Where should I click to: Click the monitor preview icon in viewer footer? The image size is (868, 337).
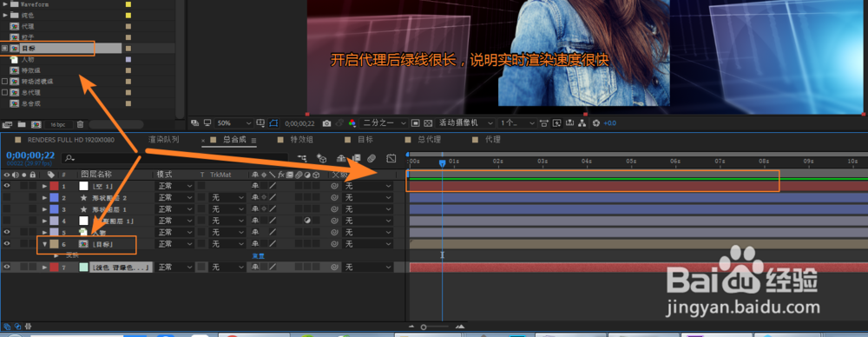tap(207, 122)
